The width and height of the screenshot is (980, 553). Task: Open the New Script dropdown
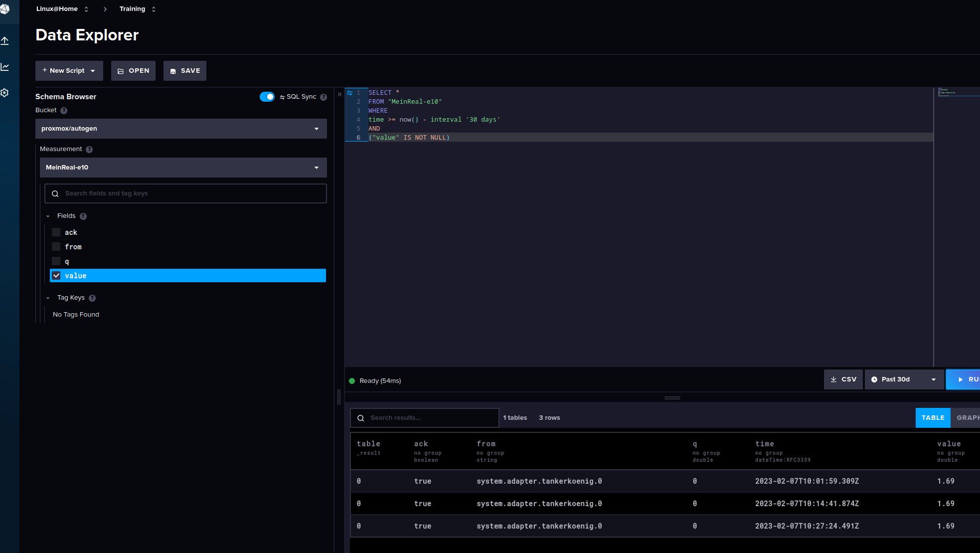tap(69, 71)
